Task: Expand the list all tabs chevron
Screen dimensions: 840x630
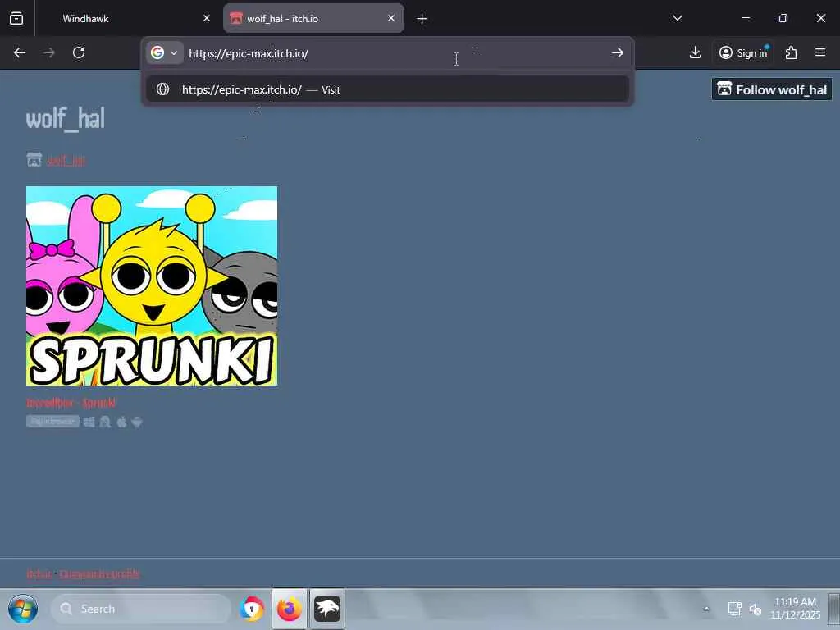Action: (678, 18)
